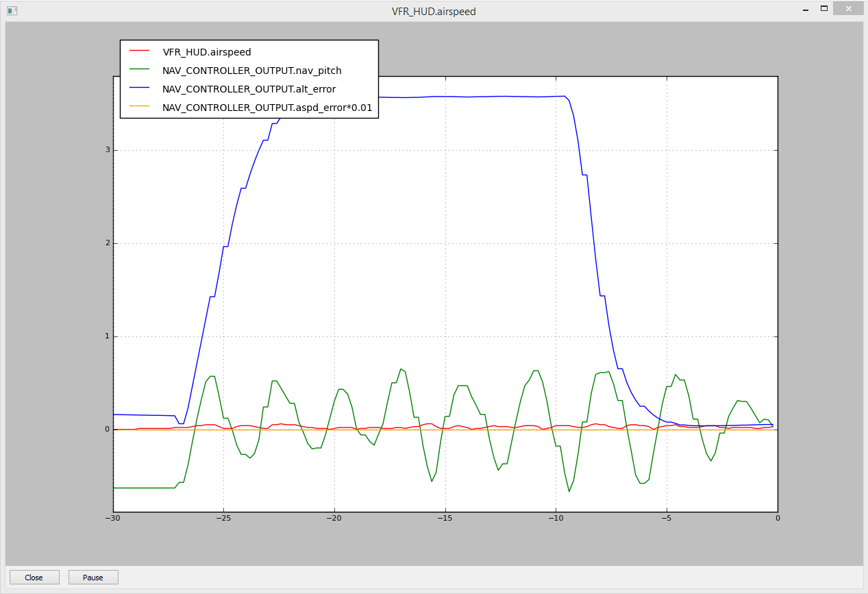Click the red line sample in legend
Viewport: 868px width, 594px height.
click(x=140, y=51)
